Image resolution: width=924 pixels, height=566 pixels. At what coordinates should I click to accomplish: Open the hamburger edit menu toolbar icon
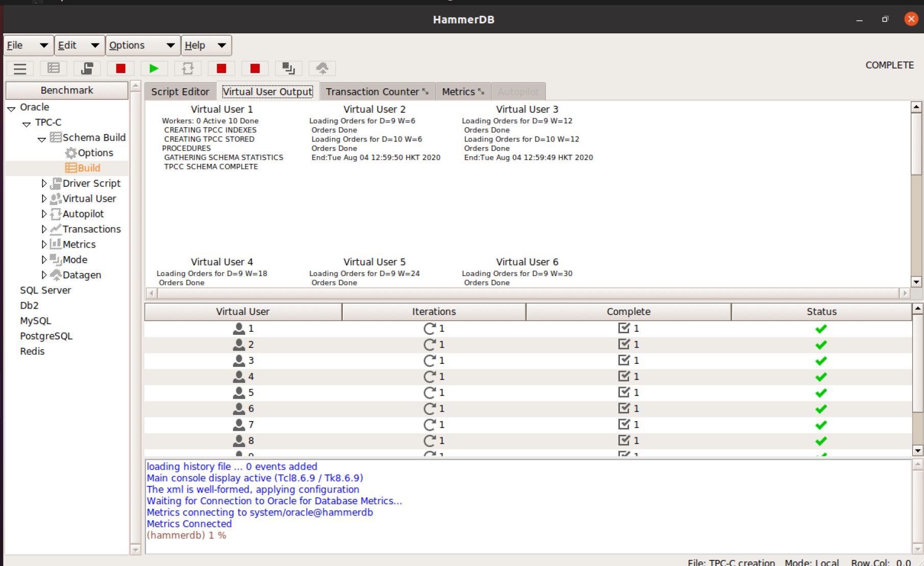pos(20,68)
